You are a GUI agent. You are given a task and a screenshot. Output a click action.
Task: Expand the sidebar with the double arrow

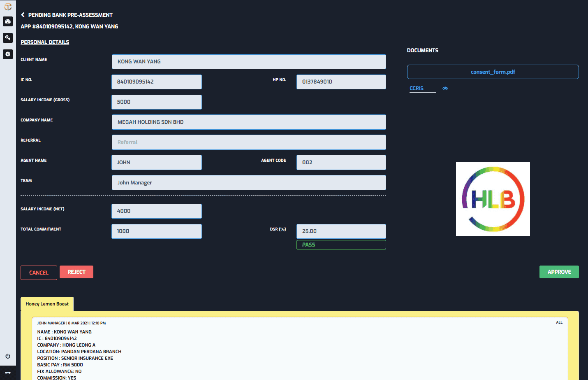7,373
